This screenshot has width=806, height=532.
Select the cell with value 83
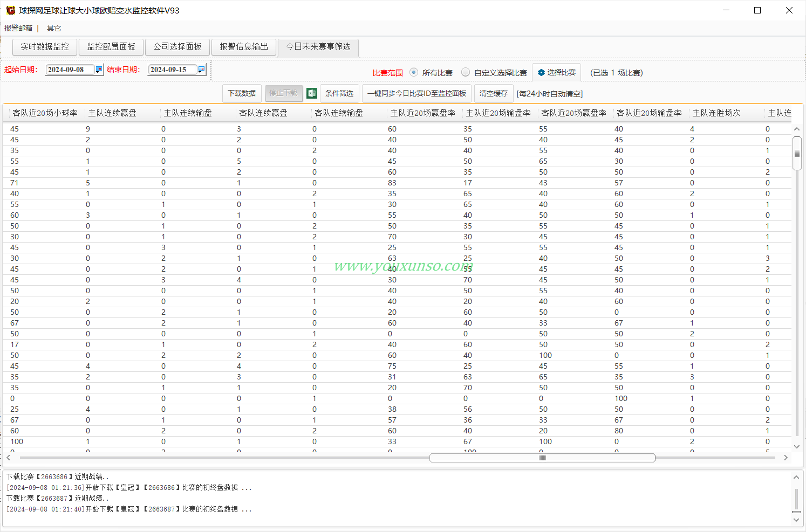[392, 183]
